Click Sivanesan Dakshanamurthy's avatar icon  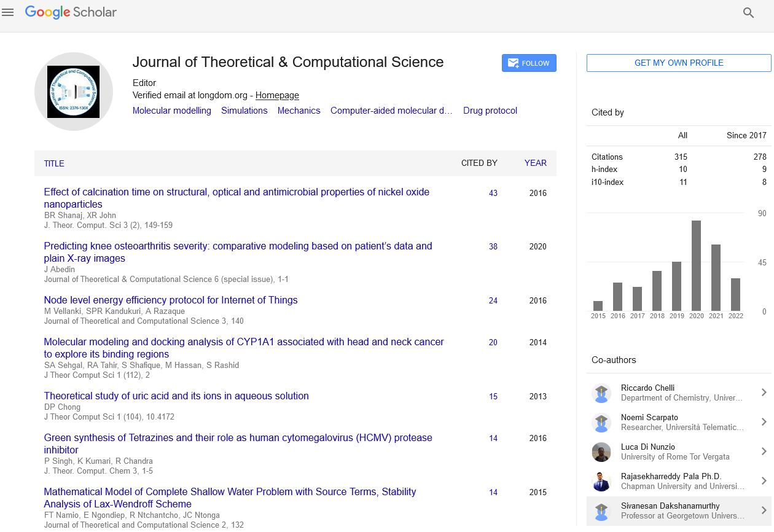601,511
